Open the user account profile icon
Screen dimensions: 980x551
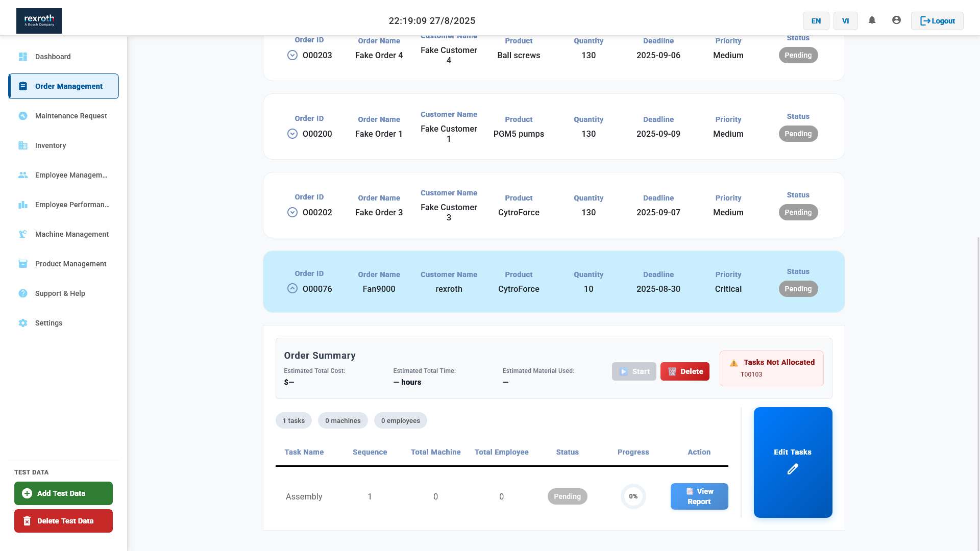coord(896,20)
